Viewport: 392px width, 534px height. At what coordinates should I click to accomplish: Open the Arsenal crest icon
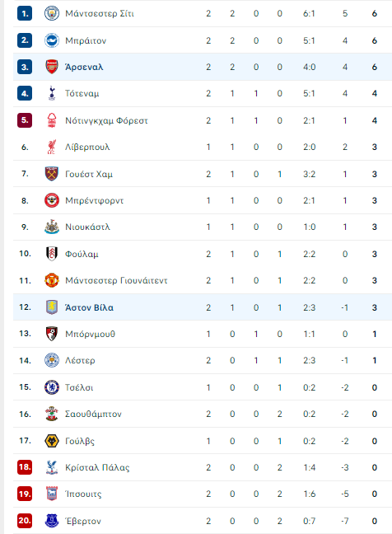pos(52,67)
